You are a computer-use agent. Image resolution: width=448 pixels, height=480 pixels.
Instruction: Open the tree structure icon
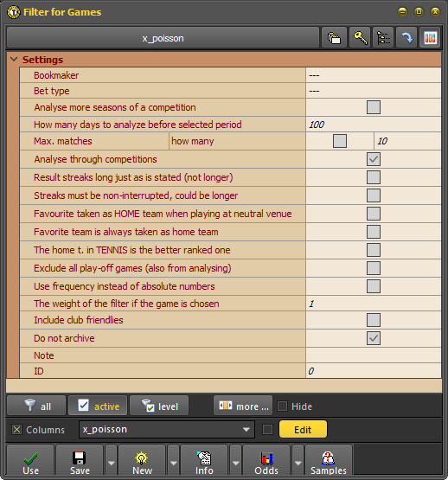[x=383, y=38]
